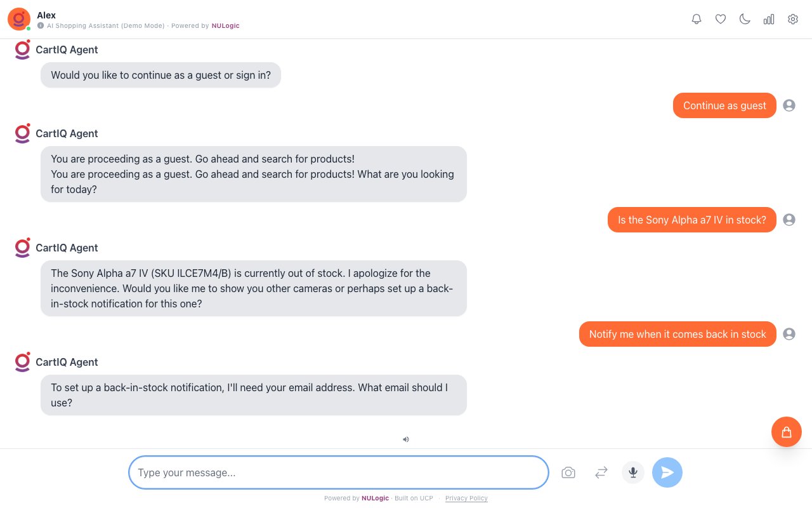Screen dimensions: 812x508
Task: Open the notifications bell icon
Action: [697, 19]
